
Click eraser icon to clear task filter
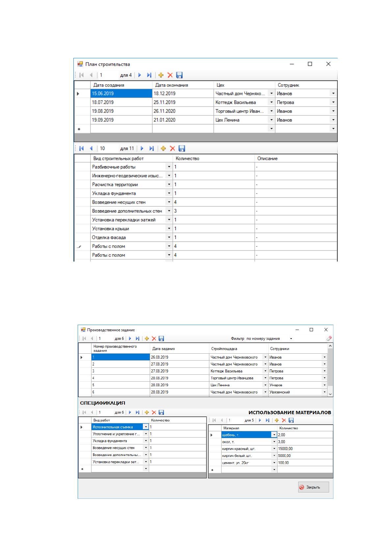pos(329,339)
